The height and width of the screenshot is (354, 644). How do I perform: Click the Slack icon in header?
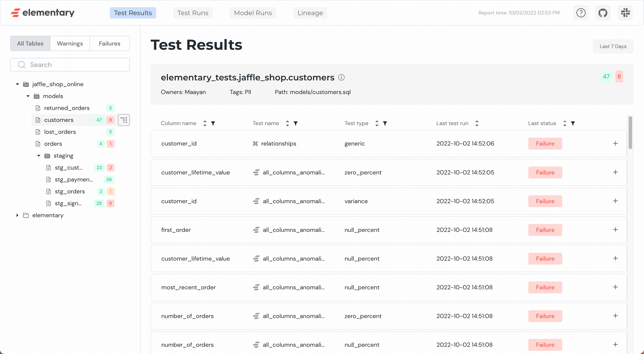[x=625, y=13]
